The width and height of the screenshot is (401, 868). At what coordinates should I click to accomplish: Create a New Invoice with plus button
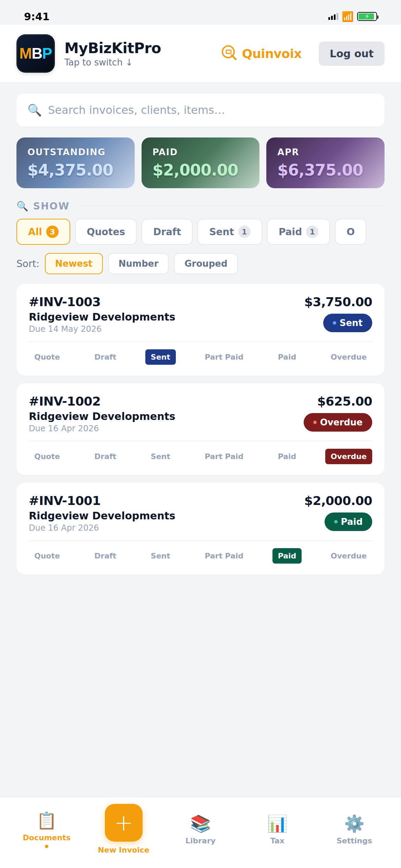coord(124,823)
